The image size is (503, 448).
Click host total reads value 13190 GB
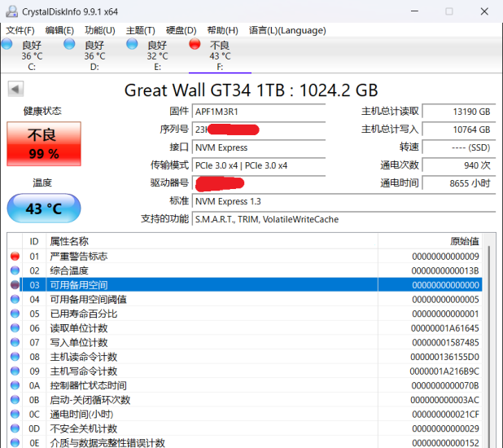coord(459,112)
